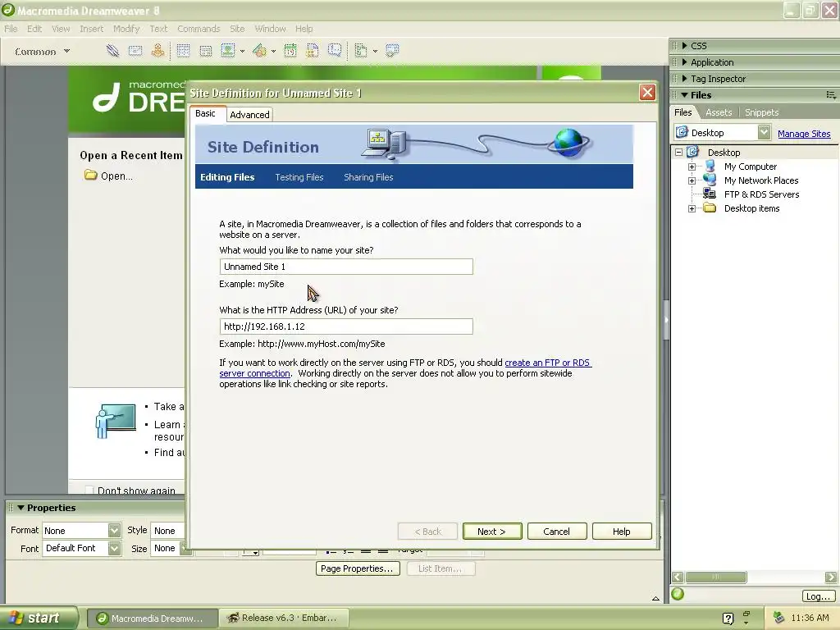The height and width of the screenshot is (630, 840).
Task: Click the network tray icon near clock
Action: 779,618
